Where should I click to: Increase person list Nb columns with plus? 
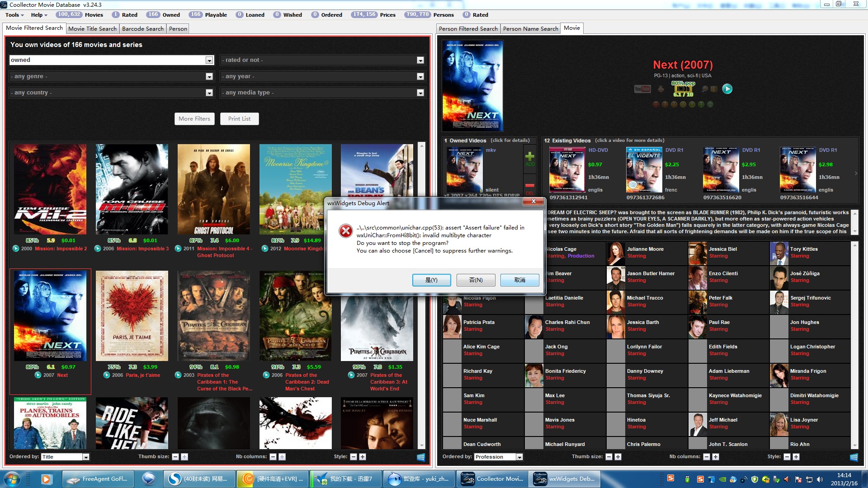click(716, 457)
